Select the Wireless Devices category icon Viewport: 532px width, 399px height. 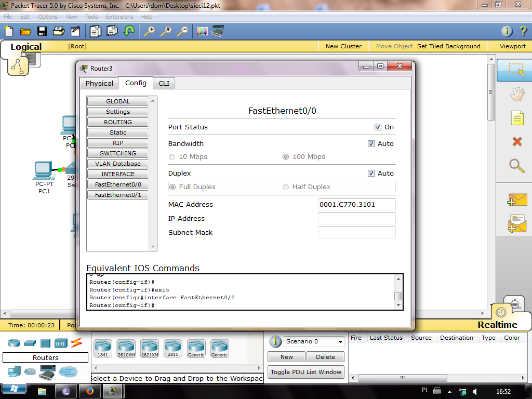click(x=61, y=343)
